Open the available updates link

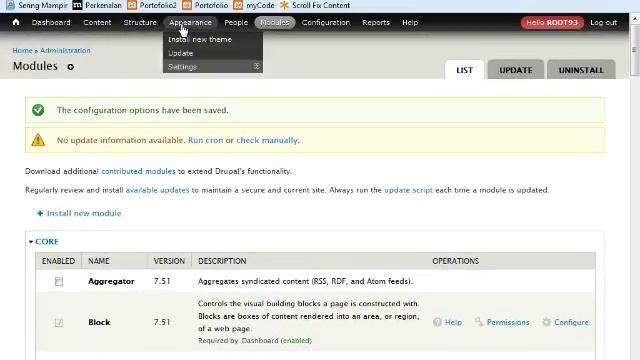pyautogui.click(x=157, y=190)
